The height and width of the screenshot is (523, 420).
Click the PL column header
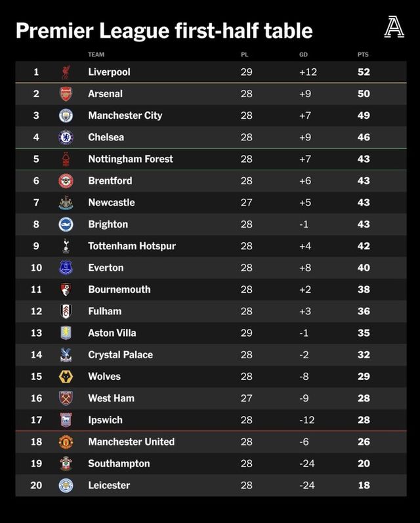245,54
